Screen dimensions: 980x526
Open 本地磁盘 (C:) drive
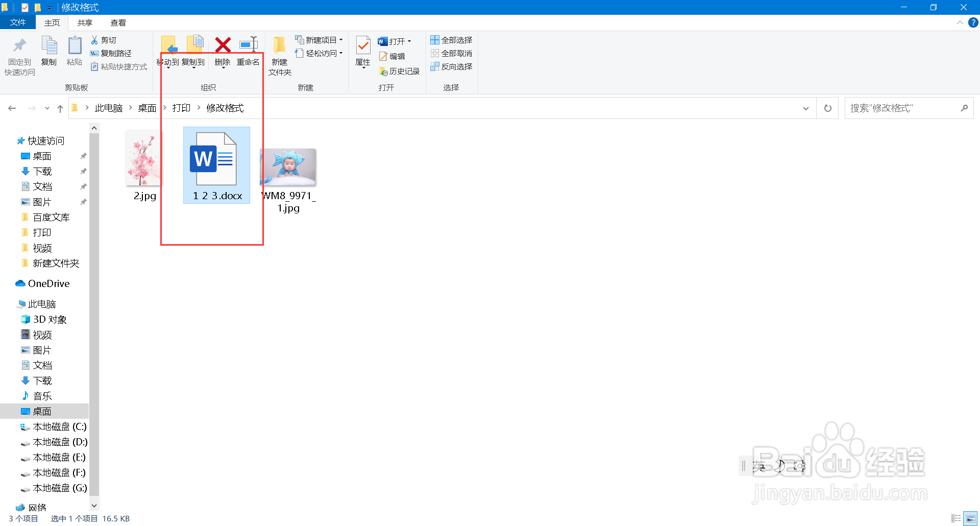pyautogui.click(x=59, y=426)
